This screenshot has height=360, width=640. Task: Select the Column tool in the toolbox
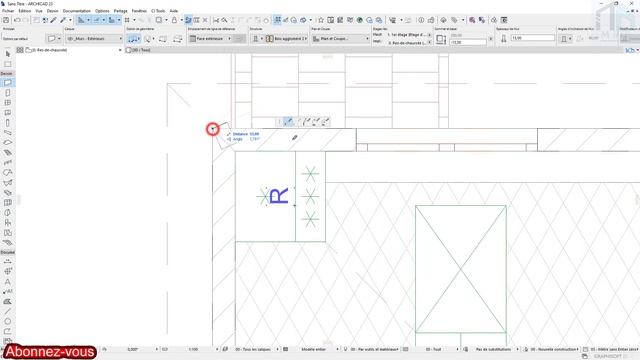tap(8, 122)
